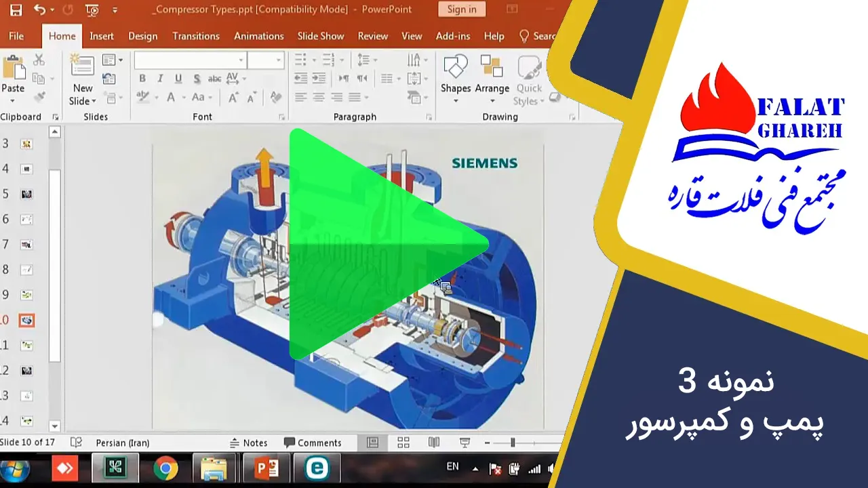This screenshot has width=868, height=488.
Task: Click the Increase Font Size icon
Action: click(233, 98)
